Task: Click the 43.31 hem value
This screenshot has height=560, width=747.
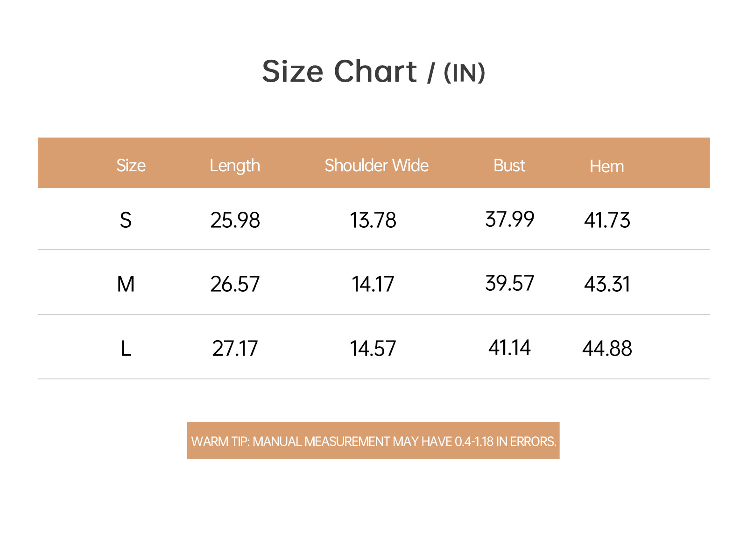Action: 607,284
